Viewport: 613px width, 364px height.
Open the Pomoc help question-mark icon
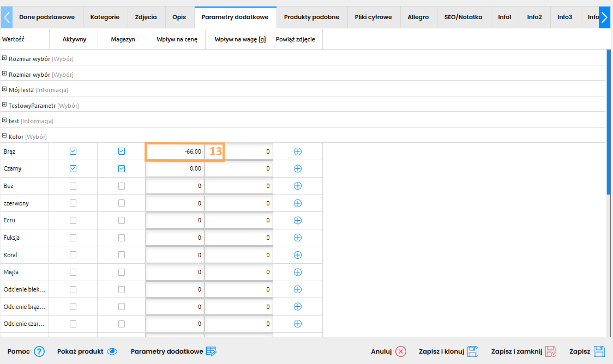point(39,351)
